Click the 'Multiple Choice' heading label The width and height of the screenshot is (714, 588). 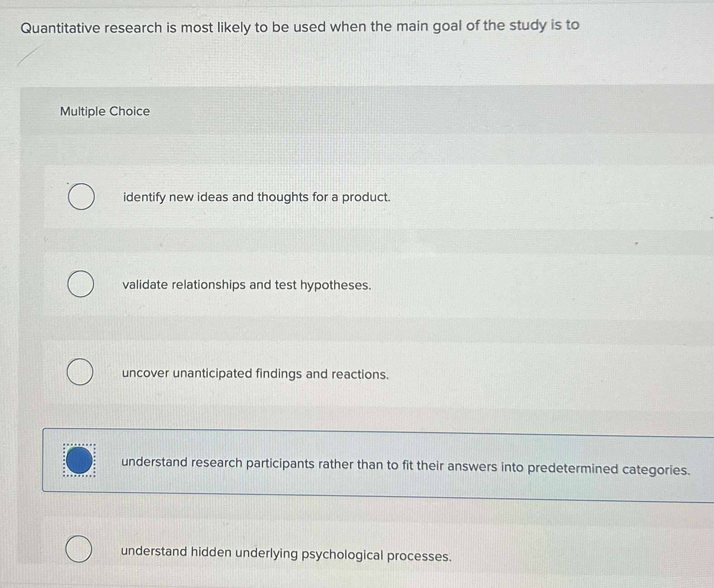[x=105, y=111]
